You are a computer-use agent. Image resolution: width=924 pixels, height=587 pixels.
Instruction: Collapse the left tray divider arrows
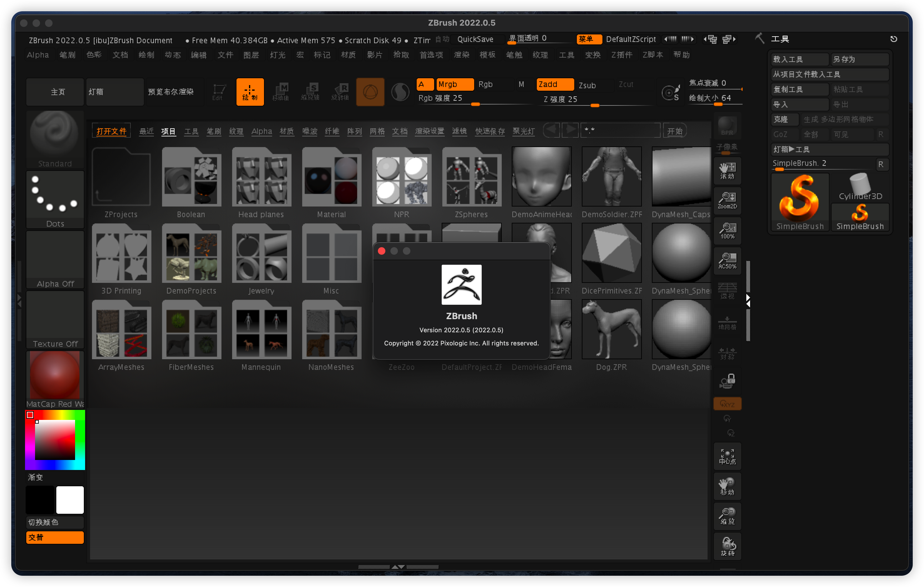point(20,301)
